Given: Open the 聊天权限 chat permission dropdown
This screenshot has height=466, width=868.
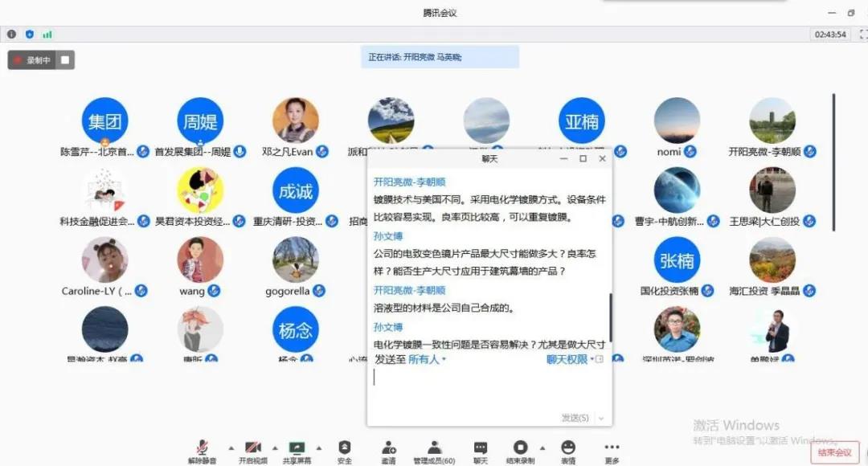Looking at the screenshot, I should [570, 359].
